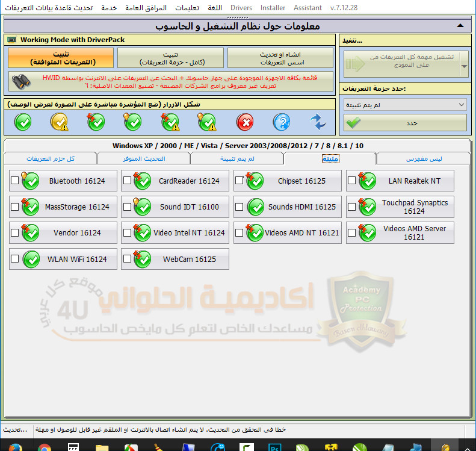The height and width of the screenshot is (451, 476).
Task: Tick the LAN Realtek NT checkbox
Action: coord(351,181)
